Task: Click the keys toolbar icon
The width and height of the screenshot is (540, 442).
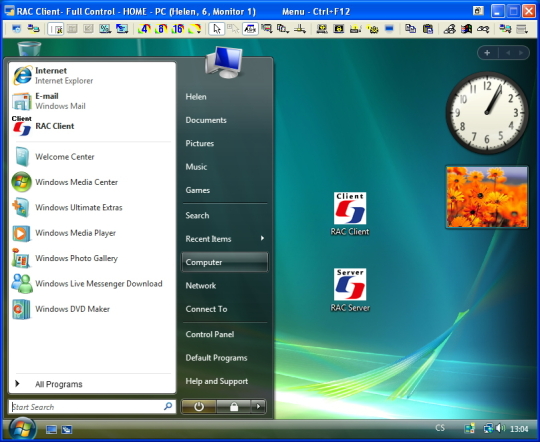Action: point(373,29)
